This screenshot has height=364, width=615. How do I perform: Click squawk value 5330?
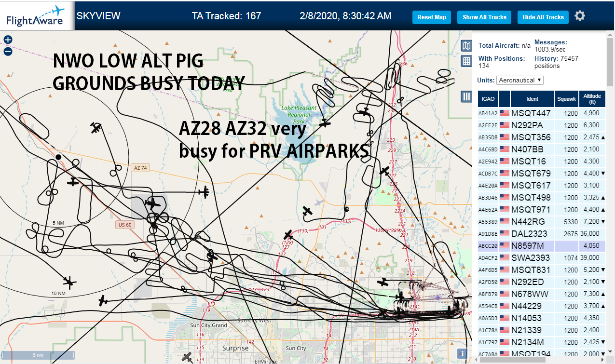pyautogui.click(x=571, y=222)
